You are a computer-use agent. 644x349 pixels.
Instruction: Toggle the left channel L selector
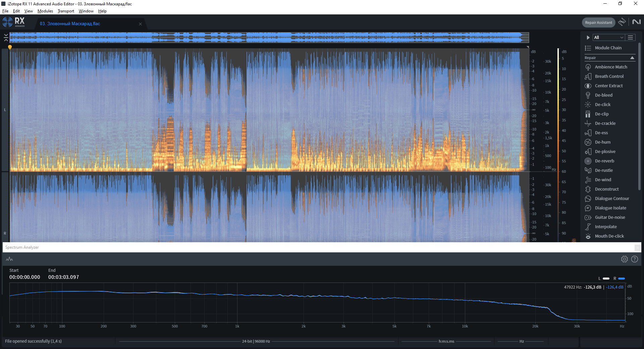[5, 110]
